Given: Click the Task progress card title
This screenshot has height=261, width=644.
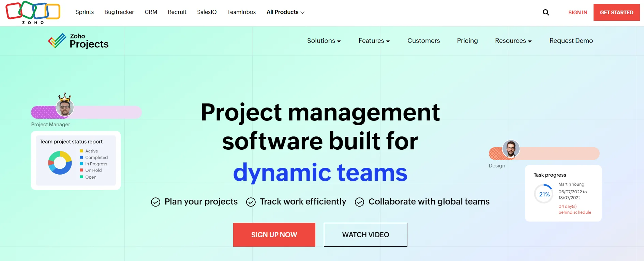Looking at the screenshot, I should tap(550, 175).
